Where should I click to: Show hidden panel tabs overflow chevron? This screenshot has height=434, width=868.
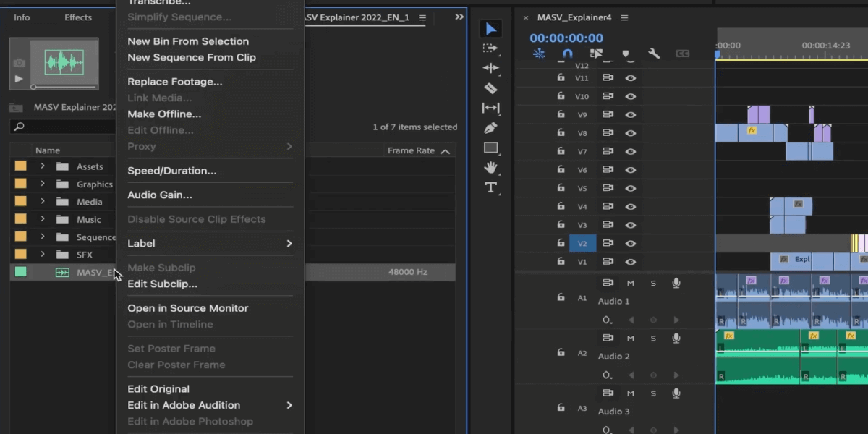point(459,17)
